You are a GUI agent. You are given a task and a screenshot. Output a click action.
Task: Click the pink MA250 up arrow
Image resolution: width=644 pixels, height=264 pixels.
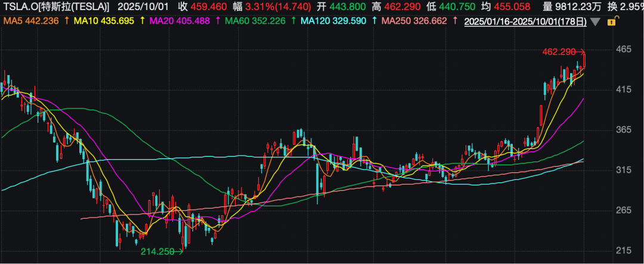pyautogui.click(x=455, y=21)
